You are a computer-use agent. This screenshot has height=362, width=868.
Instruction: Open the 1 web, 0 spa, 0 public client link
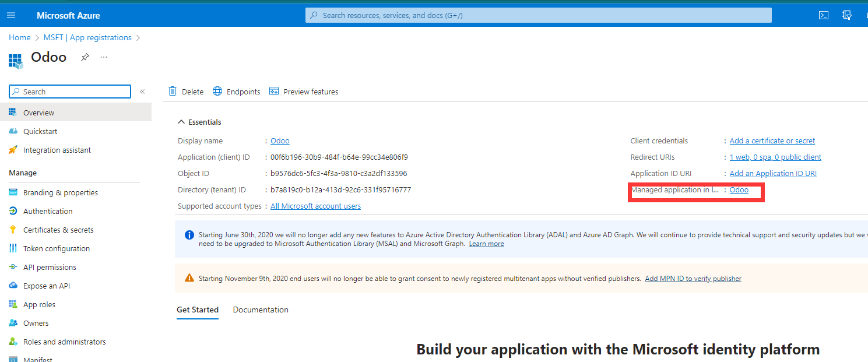775,157
